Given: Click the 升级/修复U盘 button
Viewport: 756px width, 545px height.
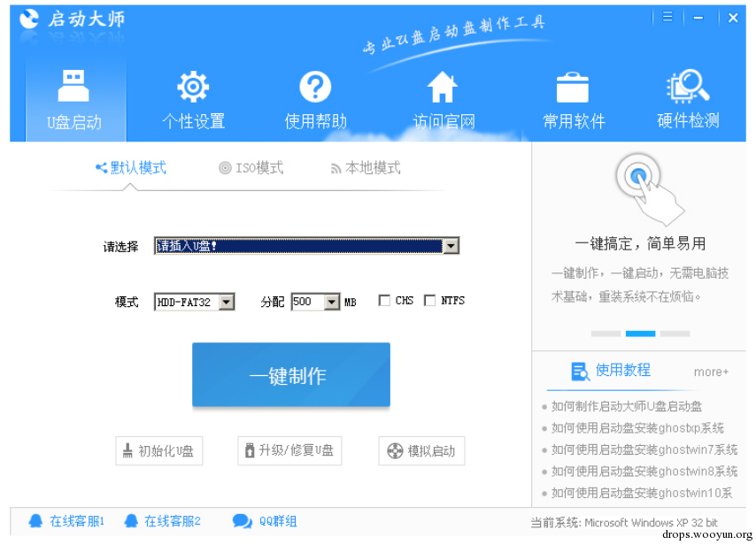Looking at the screenshot, I should [289, 450].
